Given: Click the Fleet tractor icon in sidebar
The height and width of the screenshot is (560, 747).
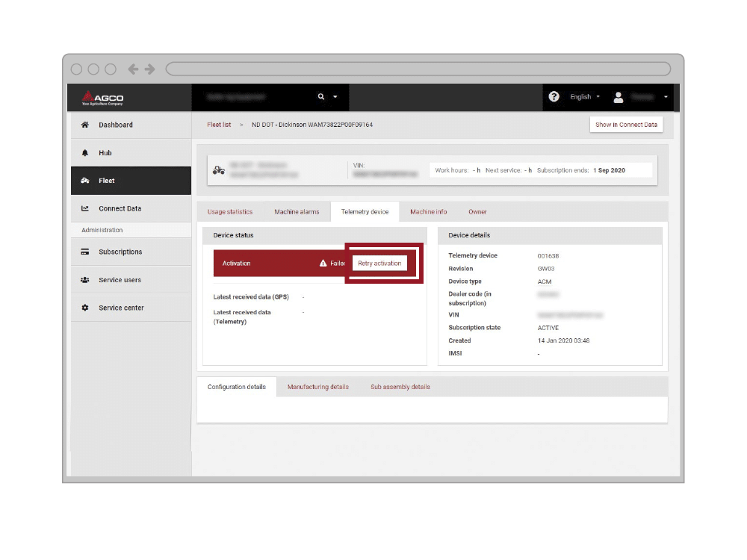Looking at the screenshot, I should point(85,181).
